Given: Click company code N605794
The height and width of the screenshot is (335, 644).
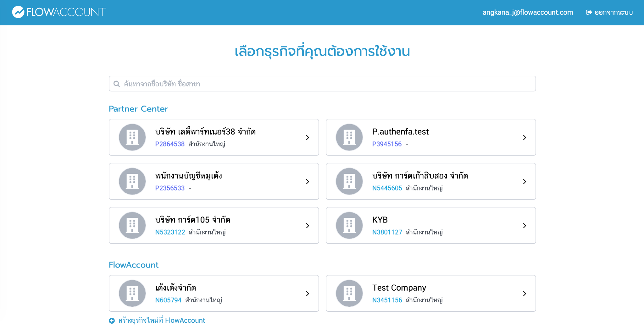Looking at the screenshot, I should click(x=168, y=300).
